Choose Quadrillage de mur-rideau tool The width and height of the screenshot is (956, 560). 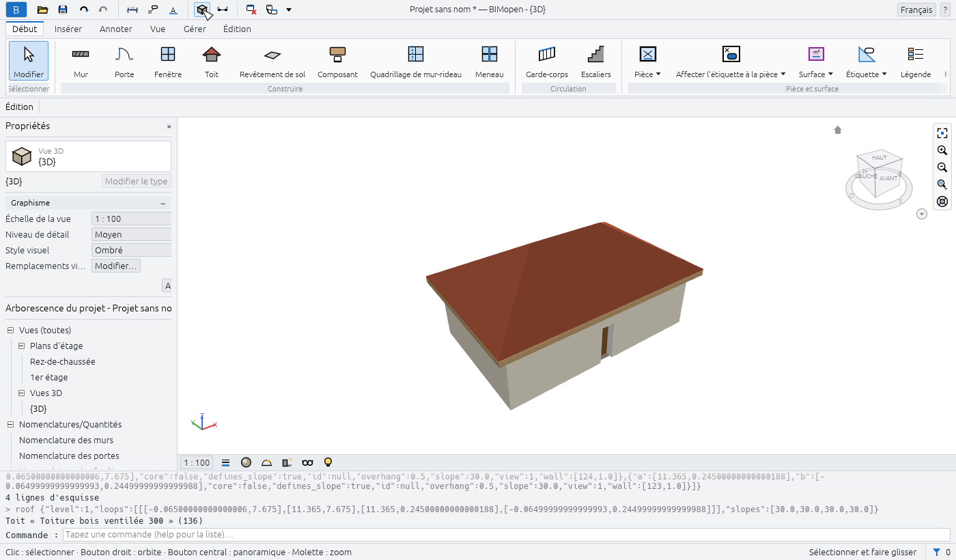point(416,61)
